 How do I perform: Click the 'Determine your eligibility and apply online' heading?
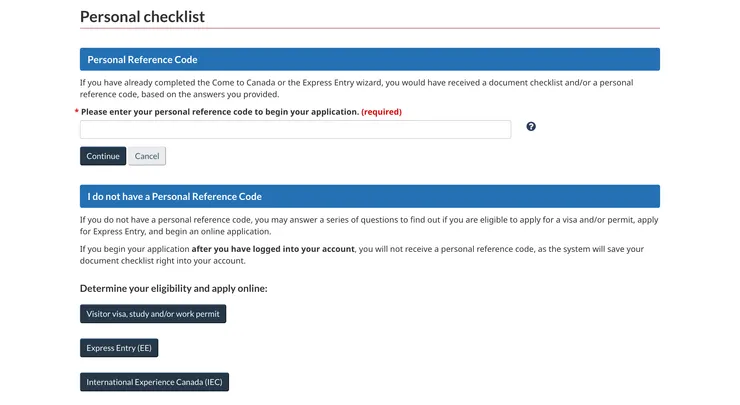click(174, 288)
